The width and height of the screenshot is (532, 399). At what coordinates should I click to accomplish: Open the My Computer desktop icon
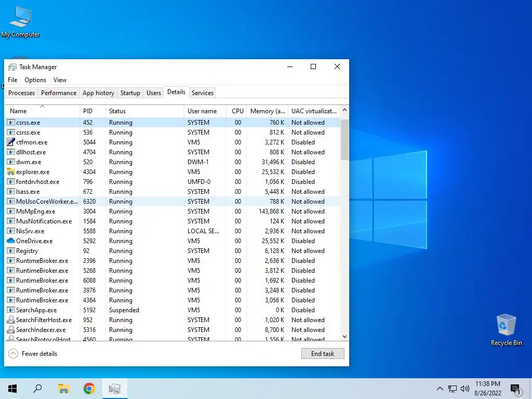(20, 22)
